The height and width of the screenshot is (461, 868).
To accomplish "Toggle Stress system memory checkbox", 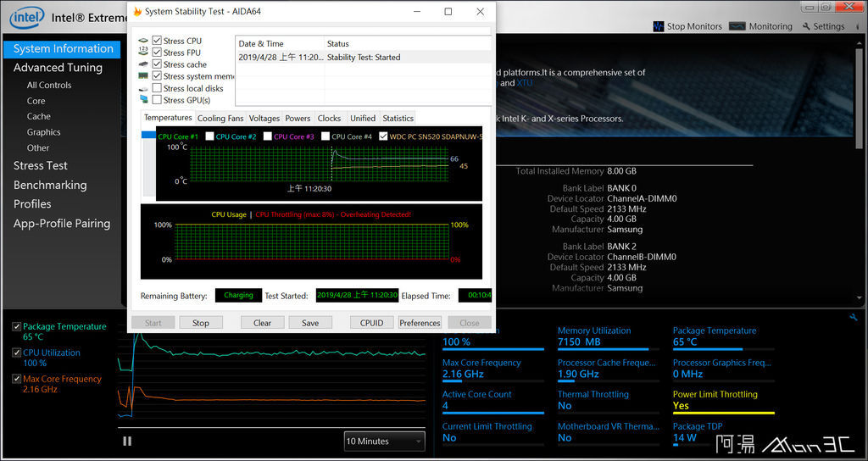I will (x=157, y=75).
